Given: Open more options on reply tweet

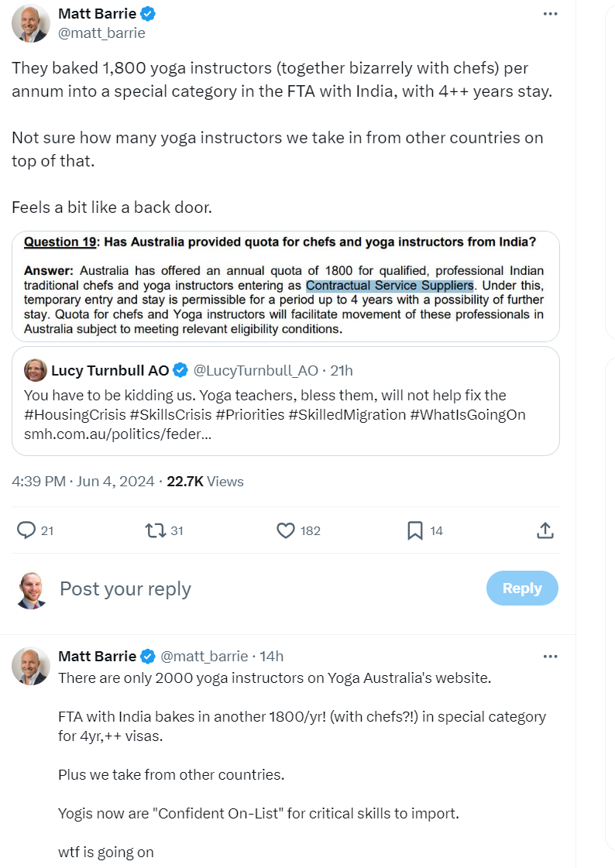Looking at the screenshot, I should pyautogui.click(x=550, y=657).
